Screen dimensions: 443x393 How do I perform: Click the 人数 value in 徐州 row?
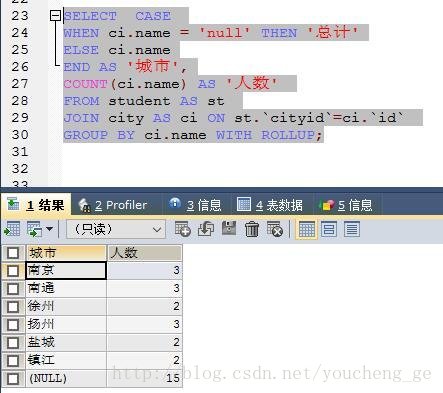145,306
